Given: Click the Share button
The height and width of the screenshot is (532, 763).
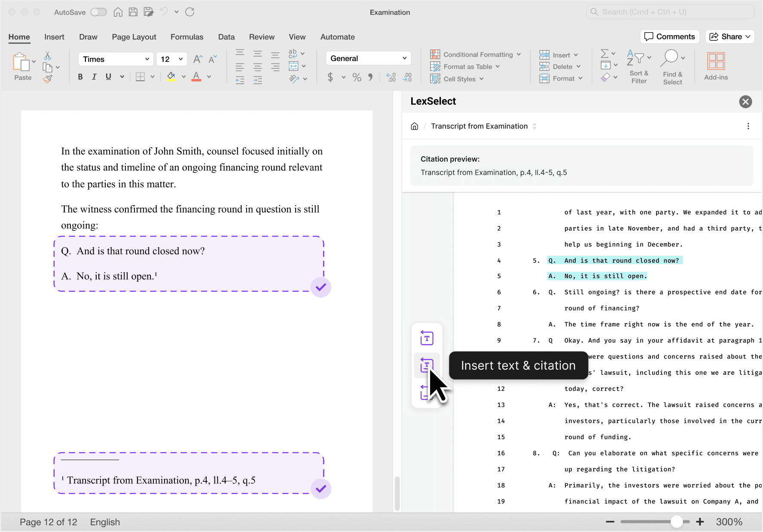Looking at the screenshot, I should [x=730, y=36].
